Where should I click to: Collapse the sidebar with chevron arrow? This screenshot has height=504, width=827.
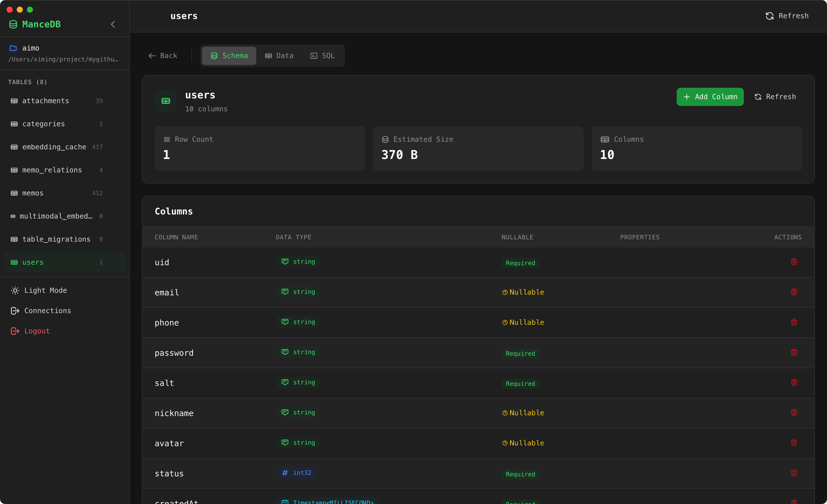click(x=113, y=25)
